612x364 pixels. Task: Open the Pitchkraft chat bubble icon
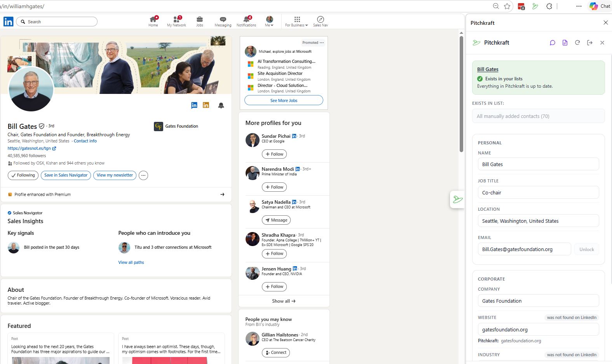[553, 43]
